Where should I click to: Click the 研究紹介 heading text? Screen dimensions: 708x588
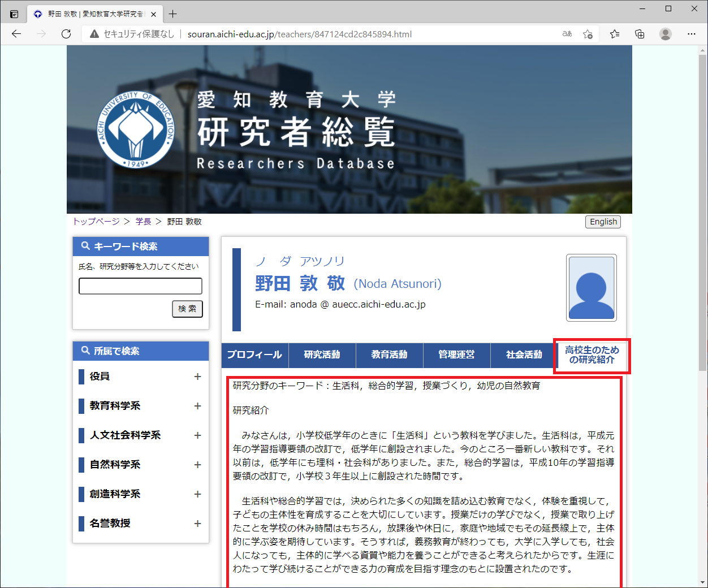pyautogui.click(x=251, y=410)
